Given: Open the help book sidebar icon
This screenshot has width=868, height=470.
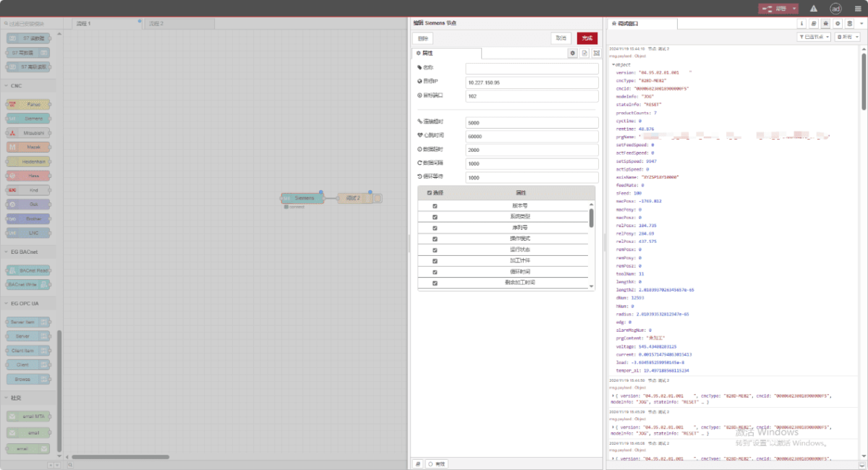Looking at the screenshot, I should click(x=813, y=24).
